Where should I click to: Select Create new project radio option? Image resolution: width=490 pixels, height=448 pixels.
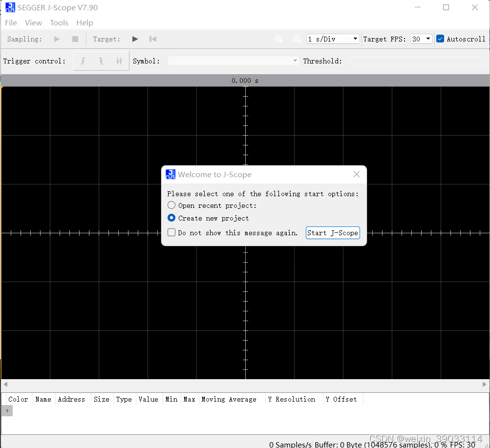coord(171,218)
